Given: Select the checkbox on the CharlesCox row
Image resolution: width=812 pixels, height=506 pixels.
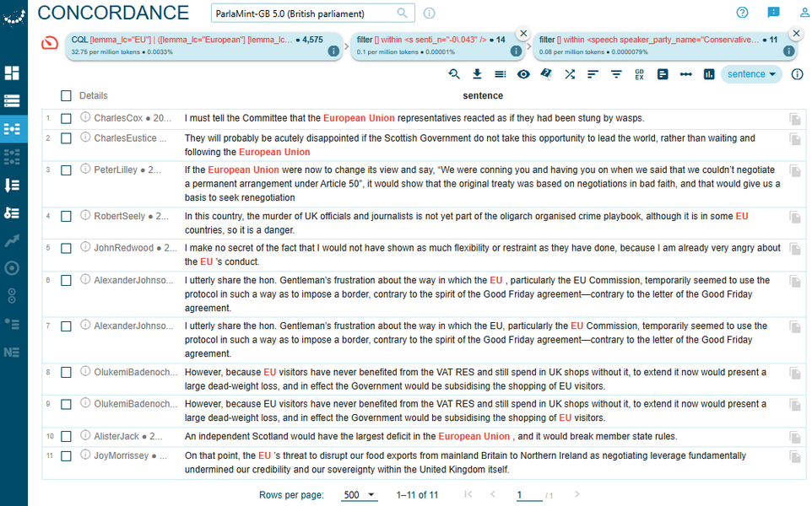Looking at the screenshot, I should (x=66, y=117).
